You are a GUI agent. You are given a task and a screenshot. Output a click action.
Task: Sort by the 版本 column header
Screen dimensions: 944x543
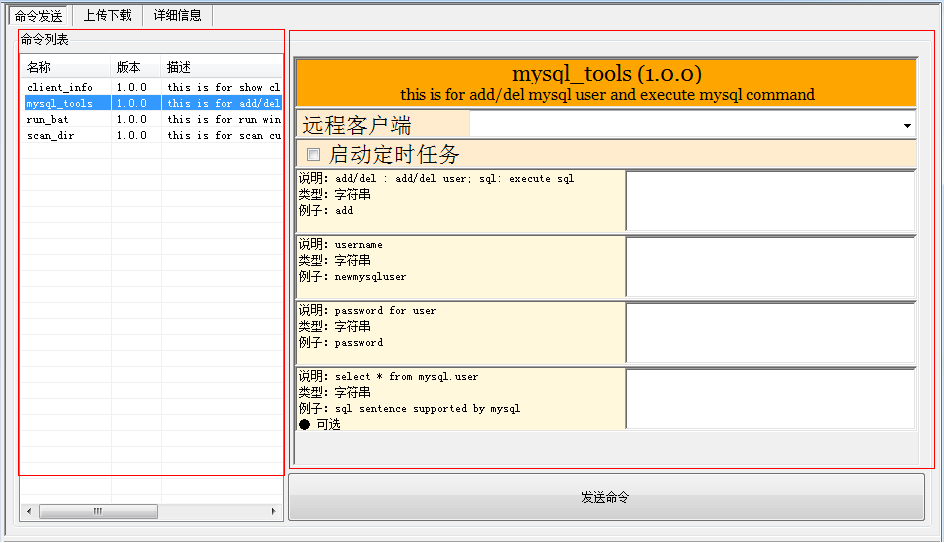pyautogui.click(x=136, y=67)
